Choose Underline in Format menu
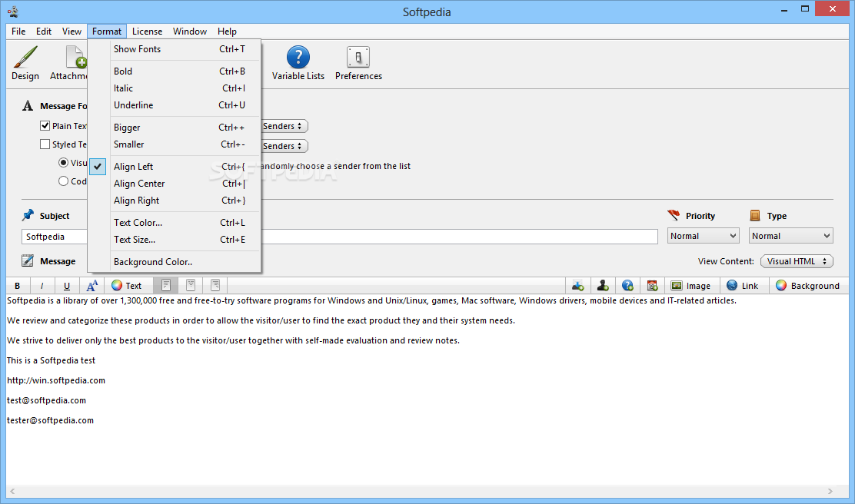855x504 pixels. [175, 105]
